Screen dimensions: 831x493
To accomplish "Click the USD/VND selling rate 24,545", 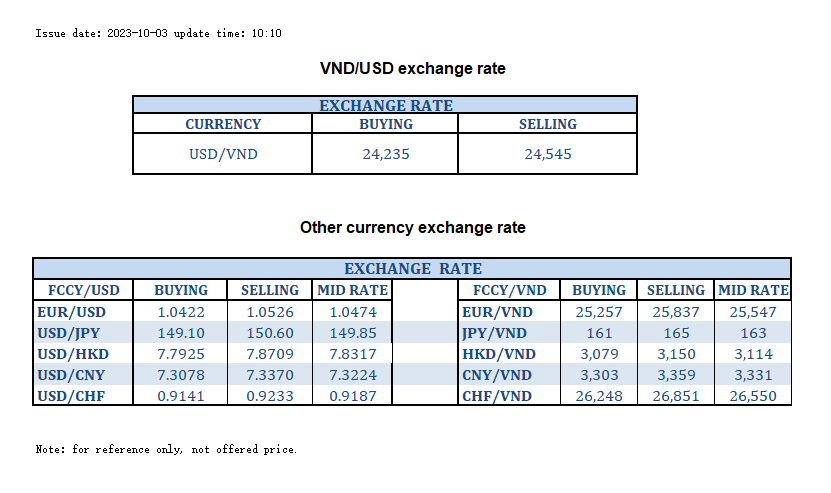I will [x=548, y=155].
